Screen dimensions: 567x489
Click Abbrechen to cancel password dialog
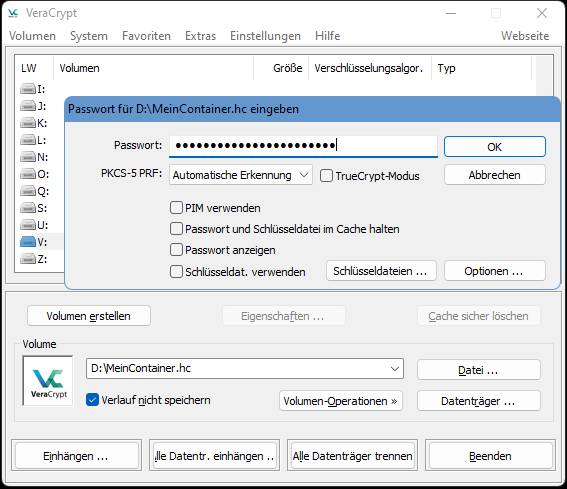(495, 175)
